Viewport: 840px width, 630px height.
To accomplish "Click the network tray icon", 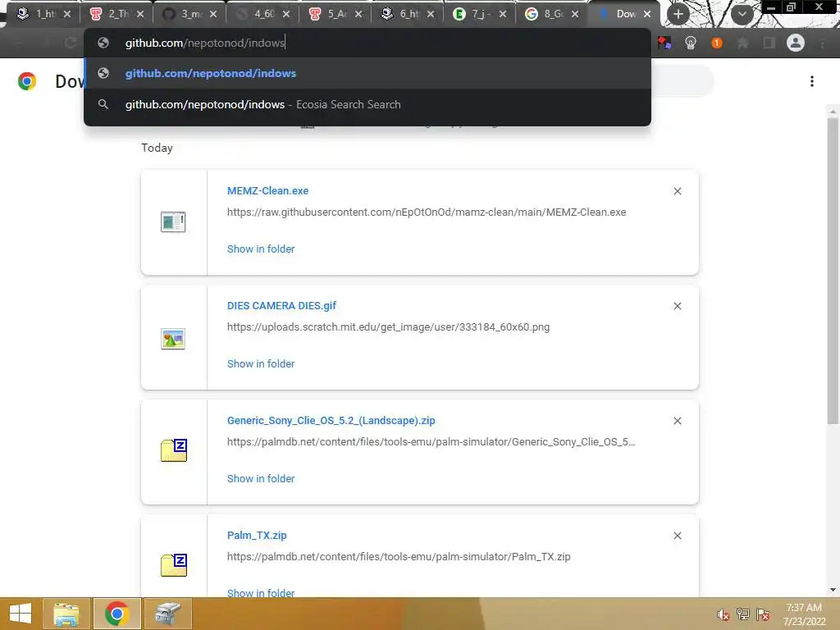I will pos(743,614).
